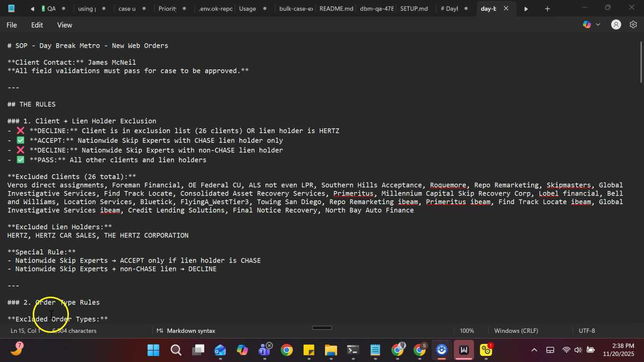
Task: Switch to the '# Dayl' tab
Action: (449, 9)
